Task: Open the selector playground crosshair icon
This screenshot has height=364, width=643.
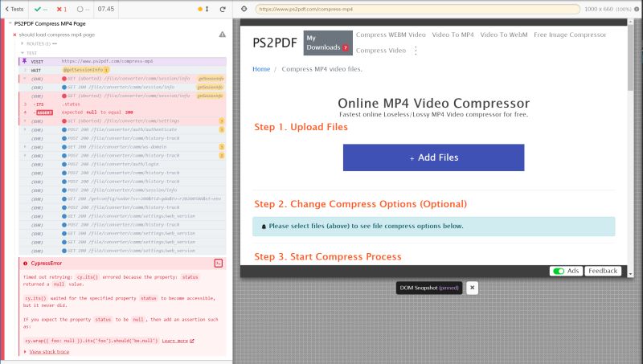Action: [244, 9]
